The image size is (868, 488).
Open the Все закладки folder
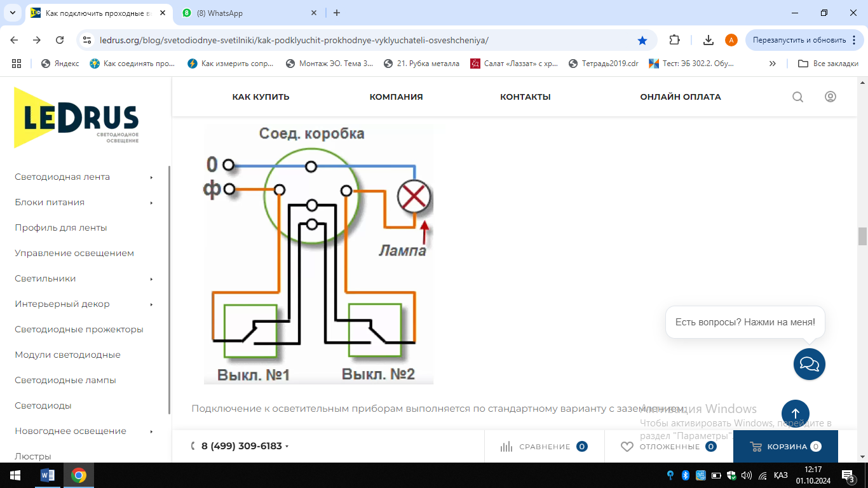click(828, 64)
